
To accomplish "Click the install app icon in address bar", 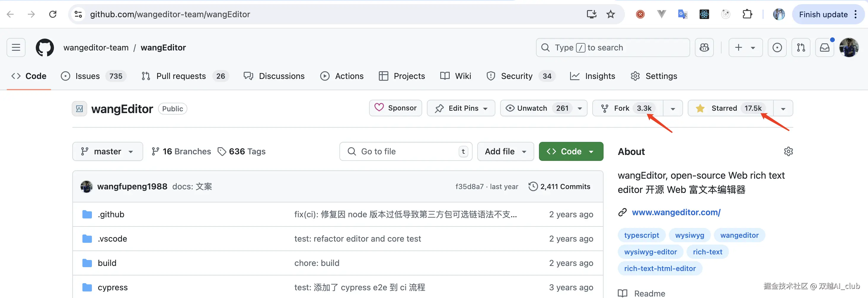I will point(591,14).
